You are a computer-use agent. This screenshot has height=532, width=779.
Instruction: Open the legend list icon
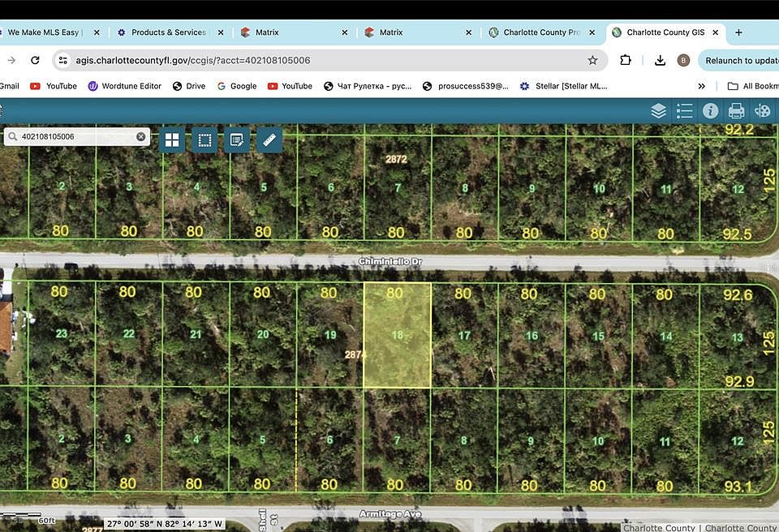[685, 111]
